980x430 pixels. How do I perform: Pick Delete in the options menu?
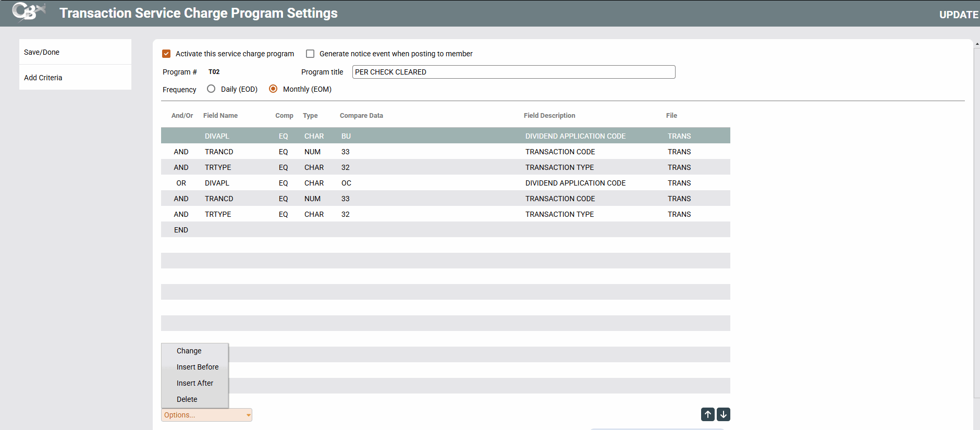pyautogui.click(x=187, y=399)
